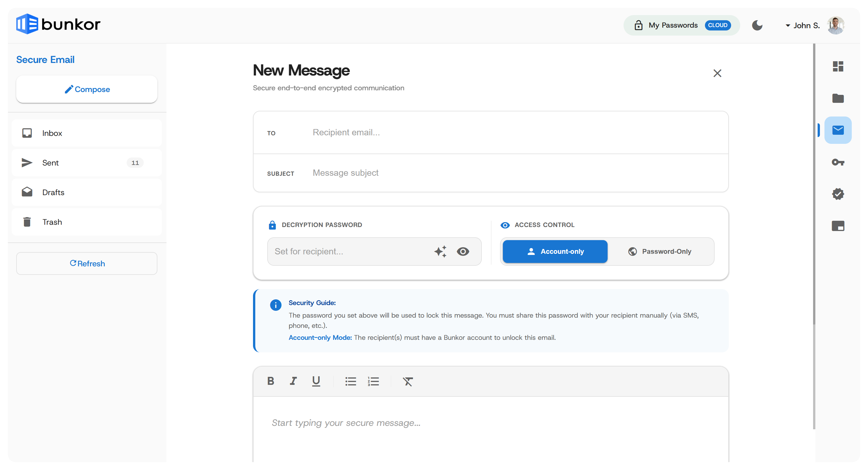Click the Refresh button
This screenshot has height=470, width=868.
[87, 264]
